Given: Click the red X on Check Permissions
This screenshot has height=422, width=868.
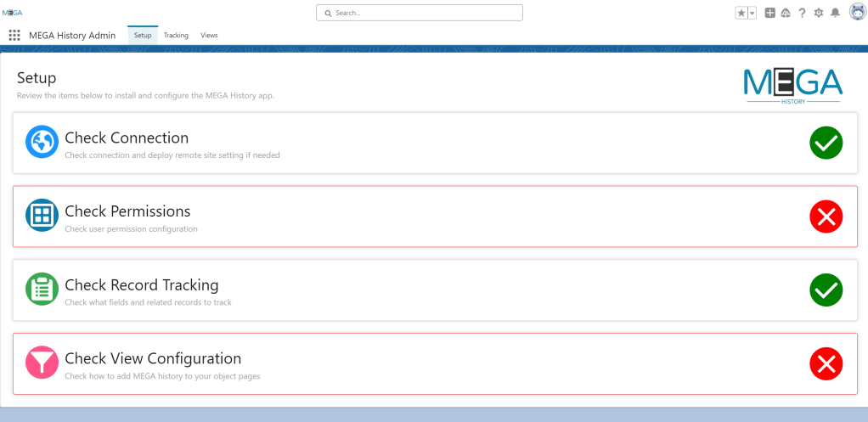Looking at the screenshot, I should pos(826,217).
